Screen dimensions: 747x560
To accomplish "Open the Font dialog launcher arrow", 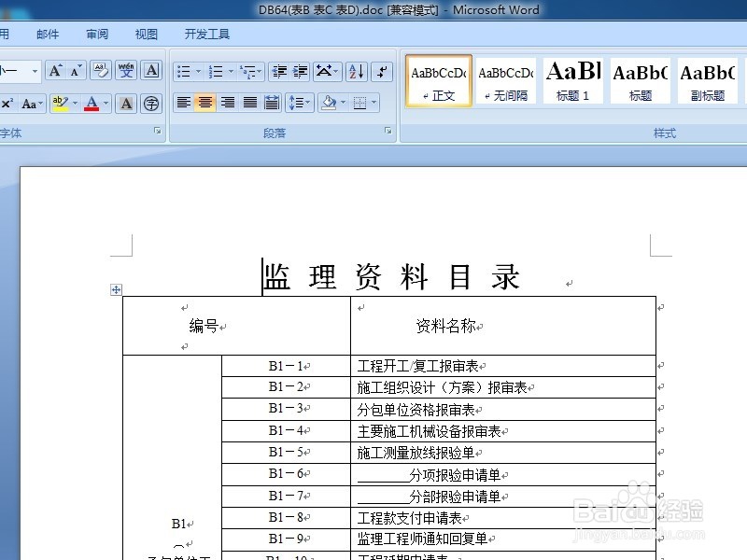I will (157, 133).
